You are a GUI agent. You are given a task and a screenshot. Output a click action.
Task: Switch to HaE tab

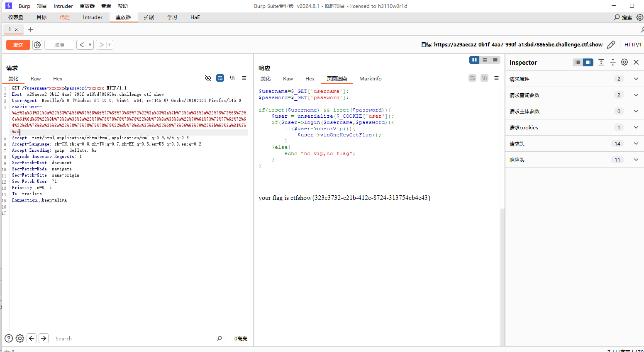click(195, 17)
